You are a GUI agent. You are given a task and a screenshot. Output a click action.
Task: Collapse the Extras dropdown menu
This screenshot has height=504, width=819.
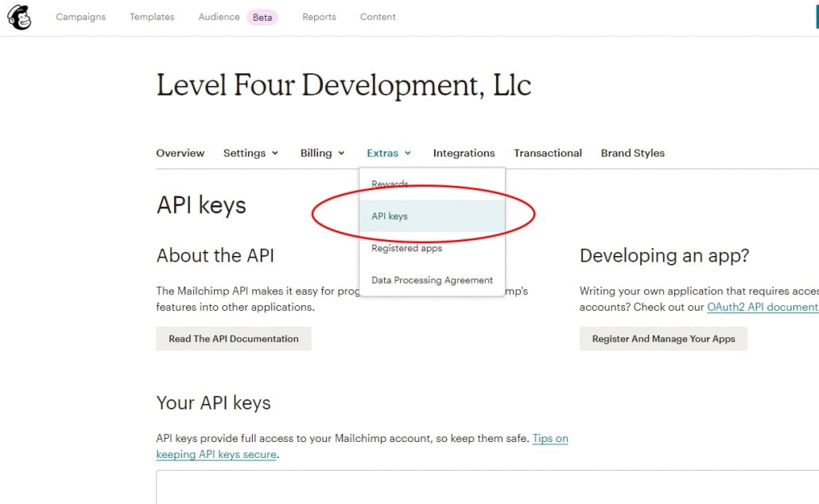pos(389,153)
